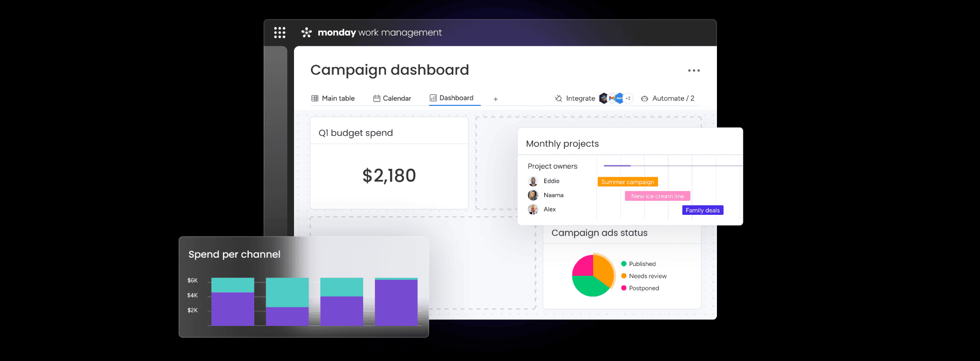Image resolution: width=980 pixels, height=361 pixels.
Task: Open the Zoom integration icon
Action: [x=619, y=98]
